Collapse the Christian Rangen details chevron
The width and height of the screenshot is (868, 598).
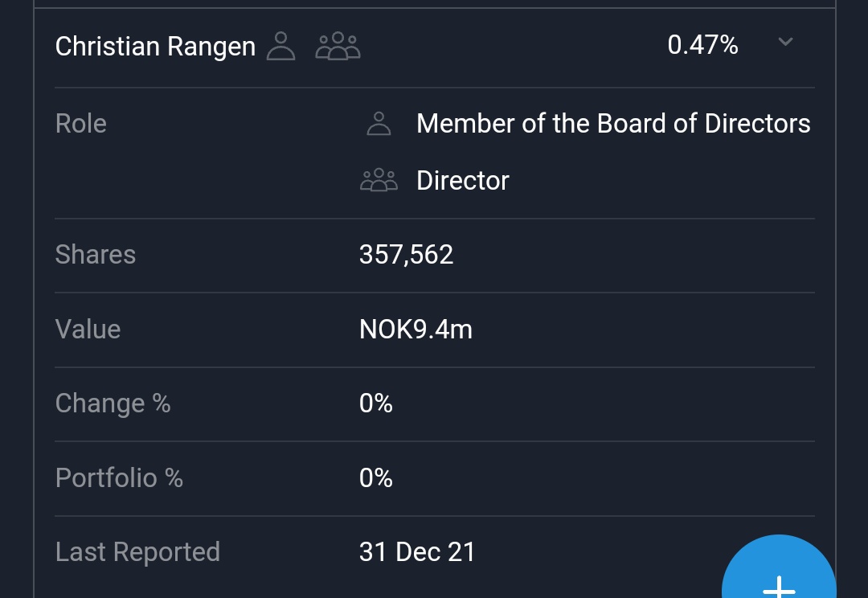[x=786, y=43]
